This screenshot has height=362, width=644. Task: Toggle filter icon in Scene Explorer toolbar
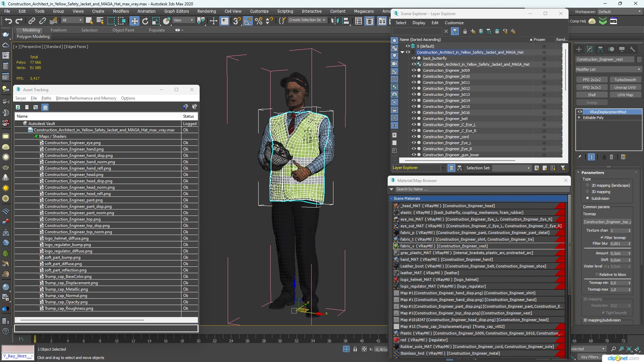tap(455, 31)
